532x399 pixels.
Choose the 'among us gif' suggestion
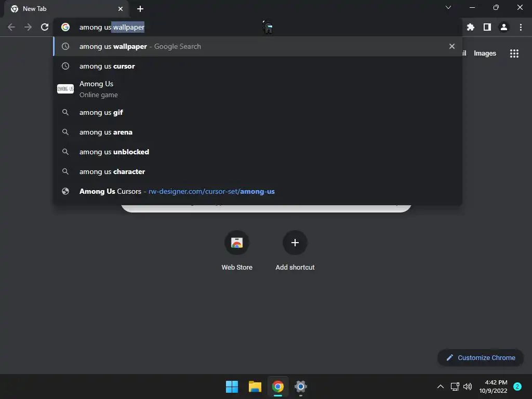[258, 112]
